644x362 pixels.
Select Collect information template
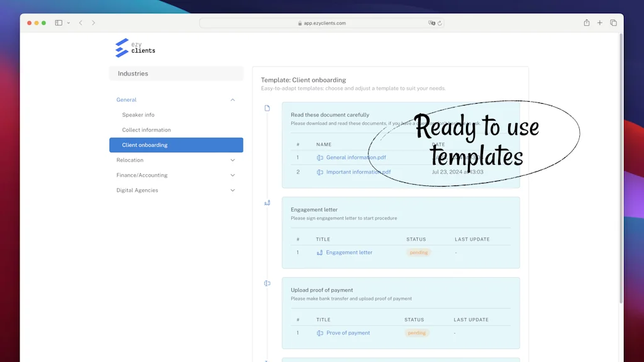[x=147, y=130]
